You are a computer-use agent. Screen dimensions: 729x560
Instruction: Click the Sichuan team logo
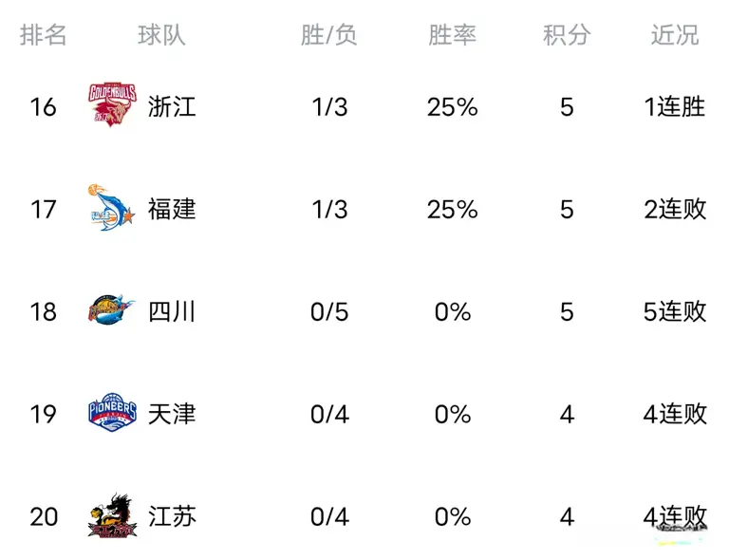112,310
